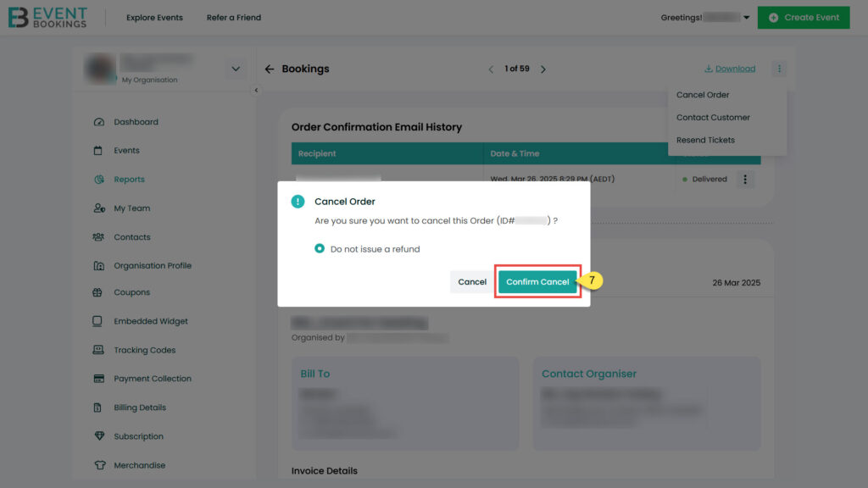This screenshot has height=488, width=868.
Task: Click the Subscription diamond icon
Action: pyautogui.click(x=98, y=436)
